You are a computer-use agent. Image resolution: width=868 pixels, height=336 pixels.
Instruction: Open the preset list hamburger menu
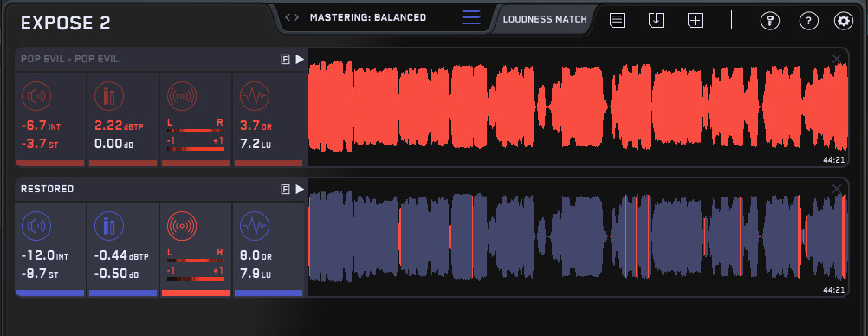(471, 17)
